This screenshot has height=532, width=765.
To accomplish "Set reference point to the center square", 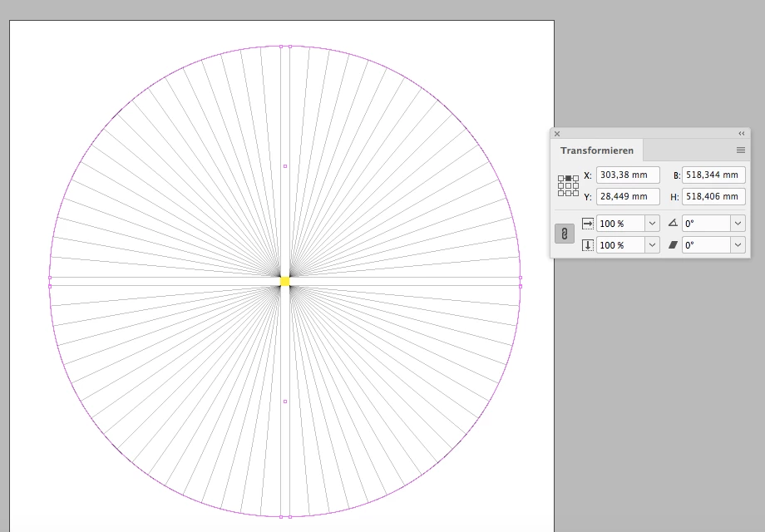I will click(569, 186).
